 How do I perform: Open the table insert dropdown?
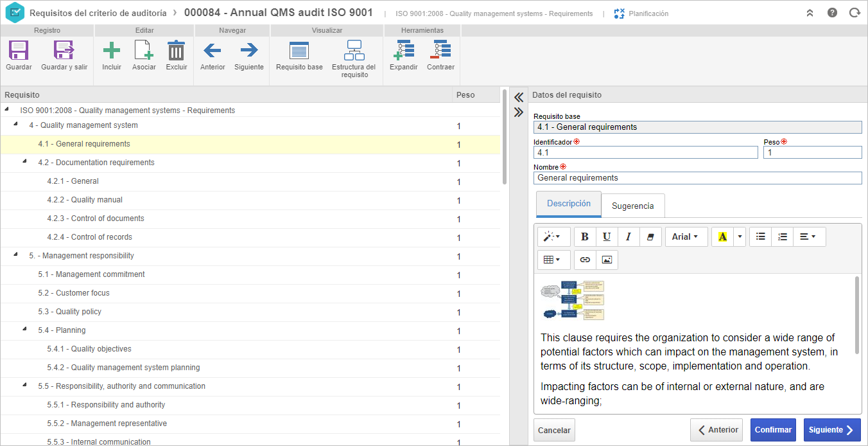tap(553, 260)
